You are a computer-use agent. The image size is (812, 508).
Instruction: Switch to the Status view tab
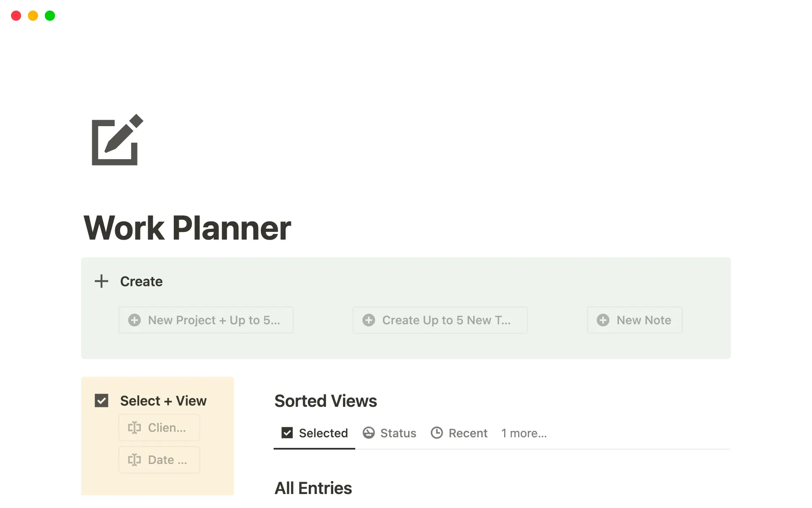398,433
